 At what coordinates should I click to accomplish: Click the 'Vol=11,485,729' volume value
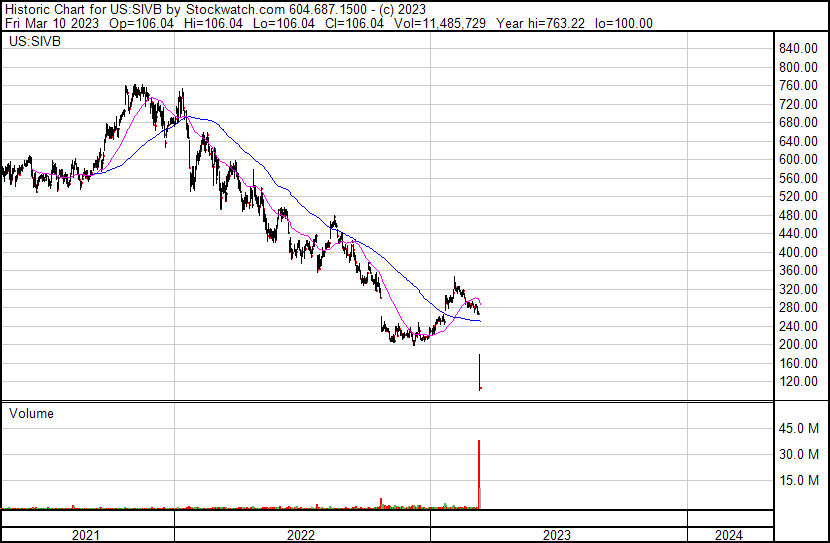coord(440,23)
